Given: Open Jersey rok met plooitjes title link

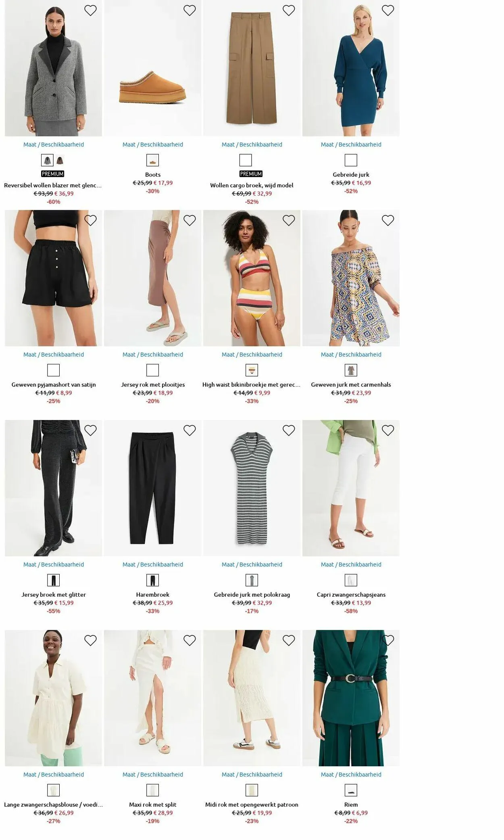Looking at the screenshot, I should tap(153, 384).
